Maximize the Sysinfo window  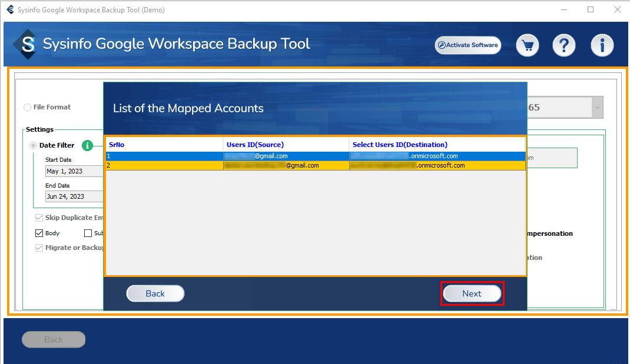point(591,9)
